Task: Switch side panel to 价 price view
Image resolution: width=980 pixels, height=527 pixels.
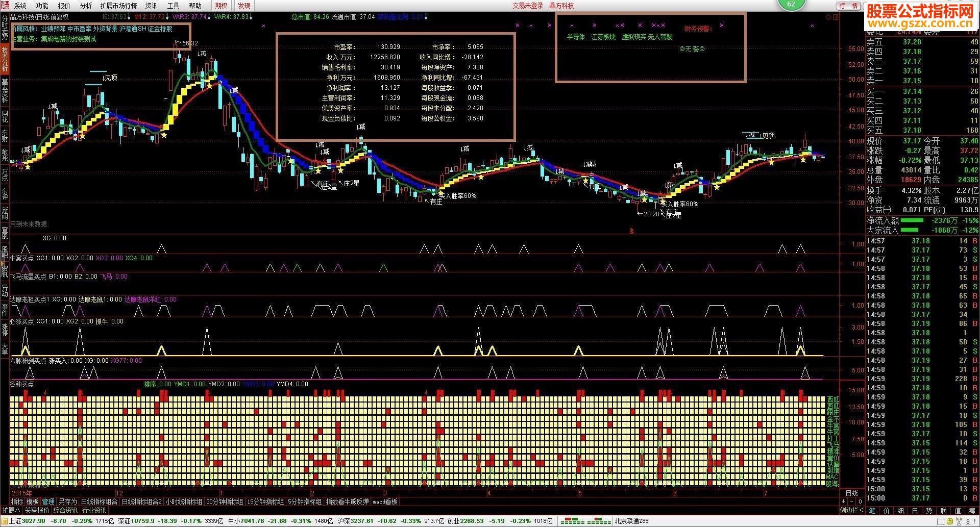Action: coord(886,510)
